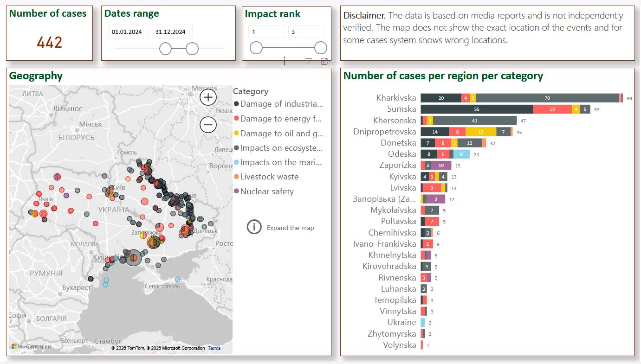The image size is (641, 364).
Task: Click the map zoom in plus button
Action: (208, 97)
